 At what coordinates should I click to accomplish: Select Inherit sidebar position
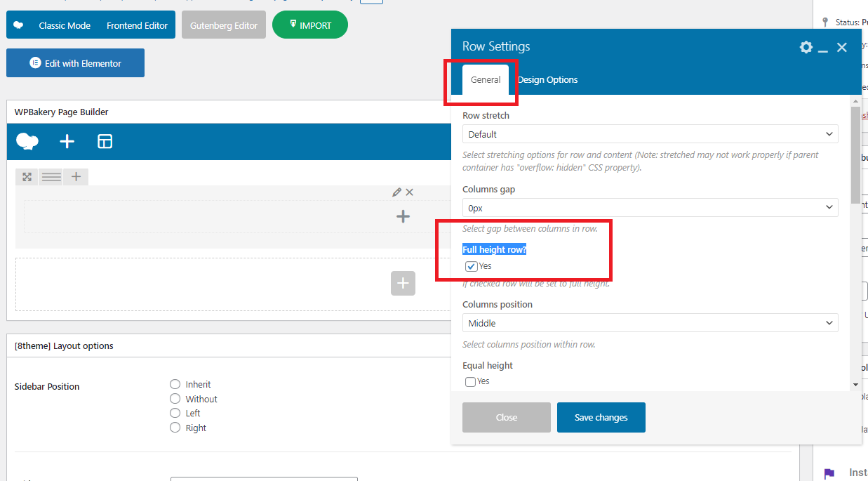pos(175,384)
